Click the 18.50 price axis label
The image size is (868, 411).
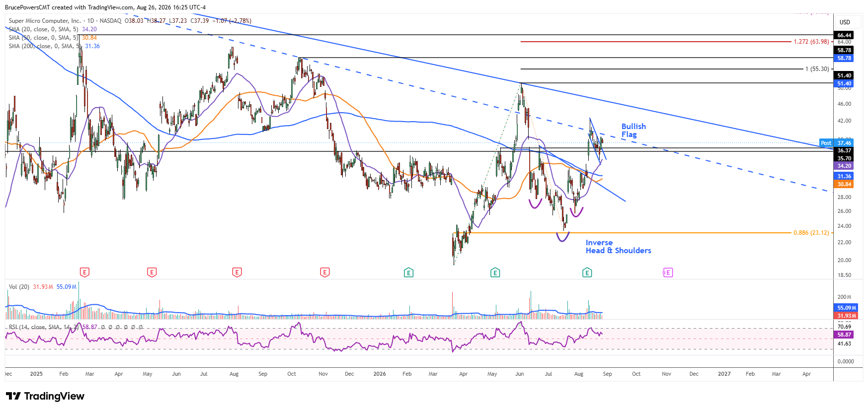coord(844,275)
